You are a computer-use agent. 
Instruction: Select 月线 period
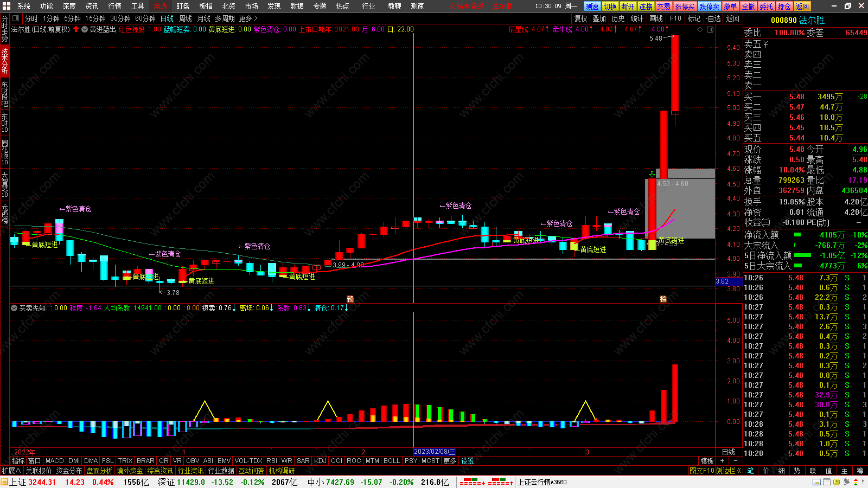(x=204, y=18)
